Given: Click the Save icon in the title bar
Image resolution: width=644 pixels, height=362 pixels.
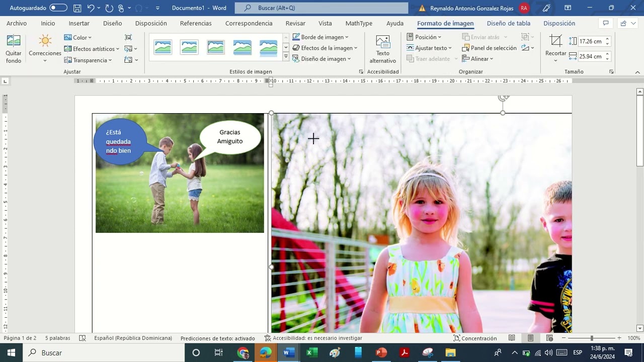Looking at the screenshot, I should [77, 8].
